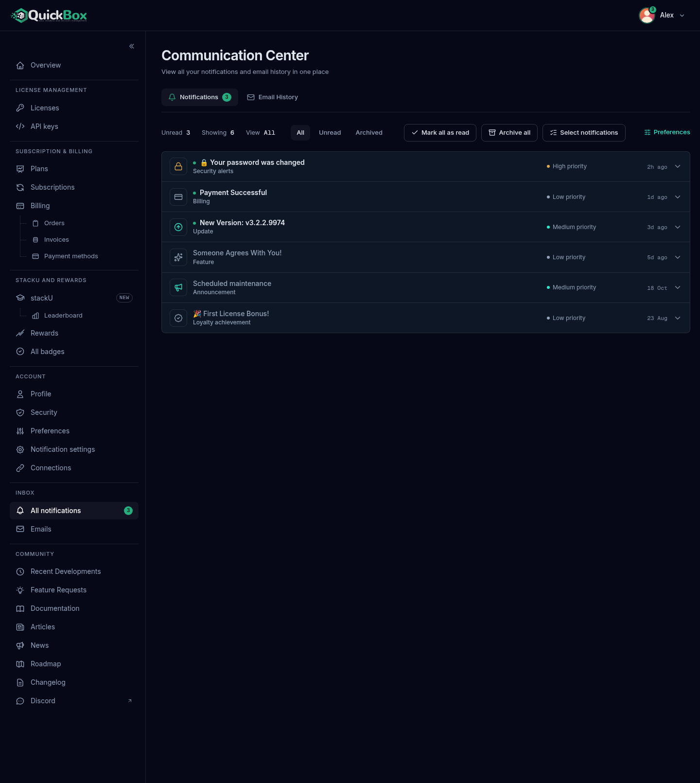Click the map icon beside Roadmap
Viewport: 700px width, 783px height.
[x=20, y=664]
